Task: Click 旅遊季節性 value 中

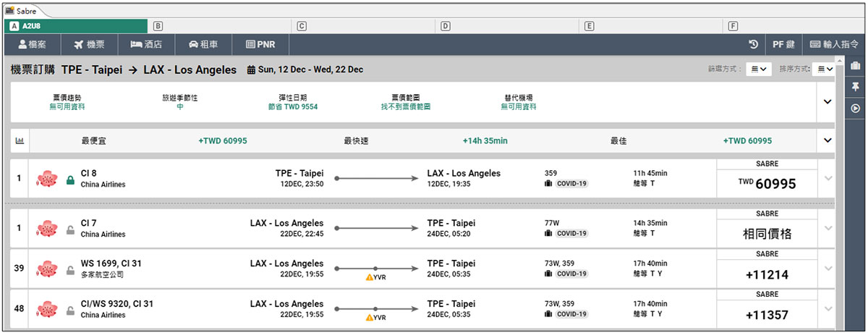Action: 179,106
